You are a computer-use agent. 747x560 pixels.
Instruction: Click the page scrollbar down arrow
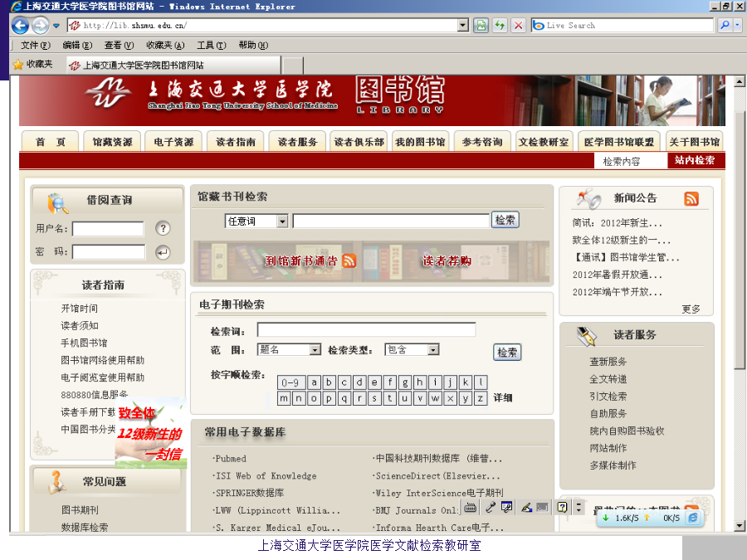point(740,526)
